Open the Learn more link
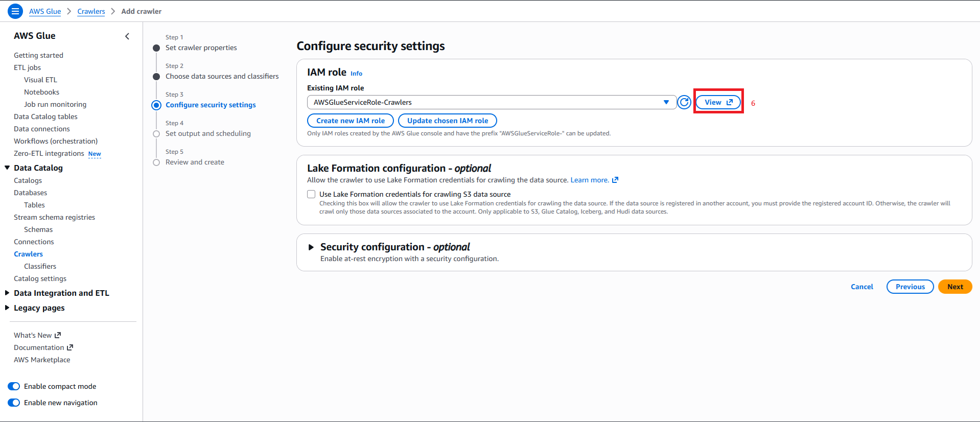 coord(589,180)
